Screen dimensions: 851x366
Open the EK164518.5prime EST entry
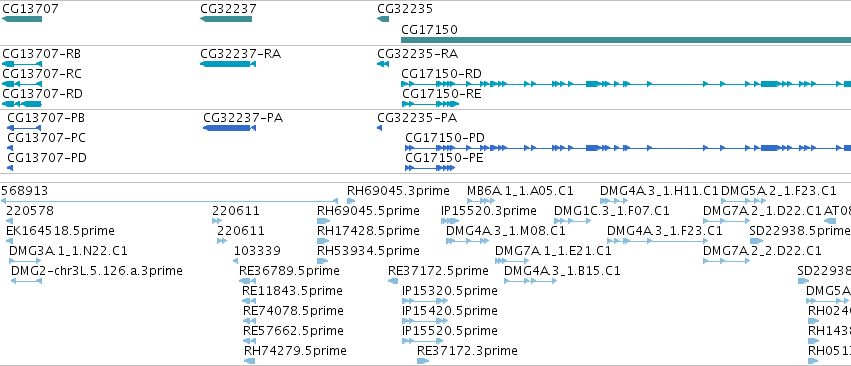tap(60, 231)
